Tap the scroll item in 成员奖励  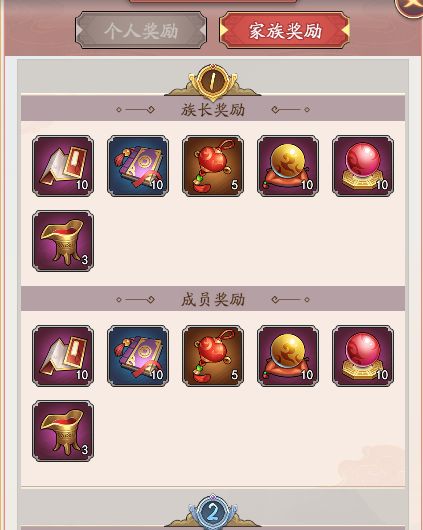63,356
